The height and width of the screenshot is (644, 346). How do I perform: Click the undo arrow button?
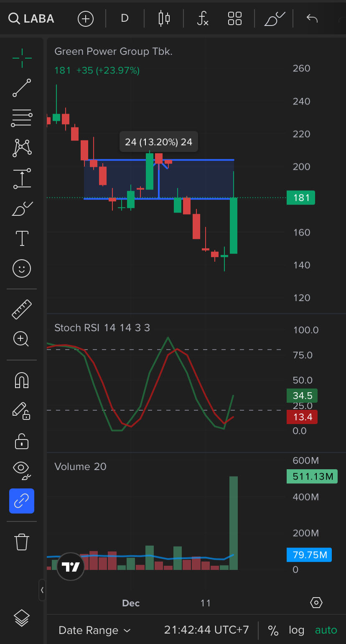pos(312,19)
